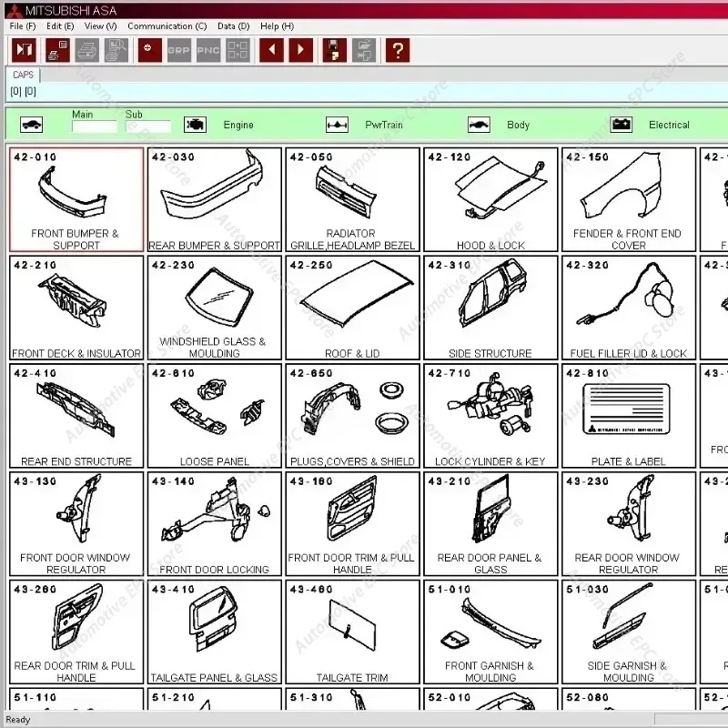
Task: Click the Engine category icon
Action: tap(195, 125)
